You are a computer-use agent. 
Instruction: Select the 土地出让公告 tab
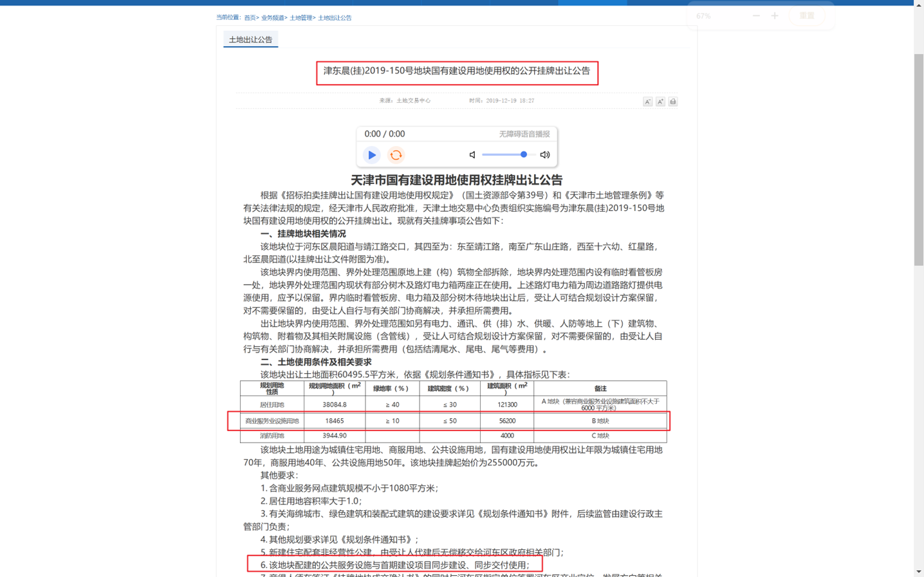coord(250,40)
